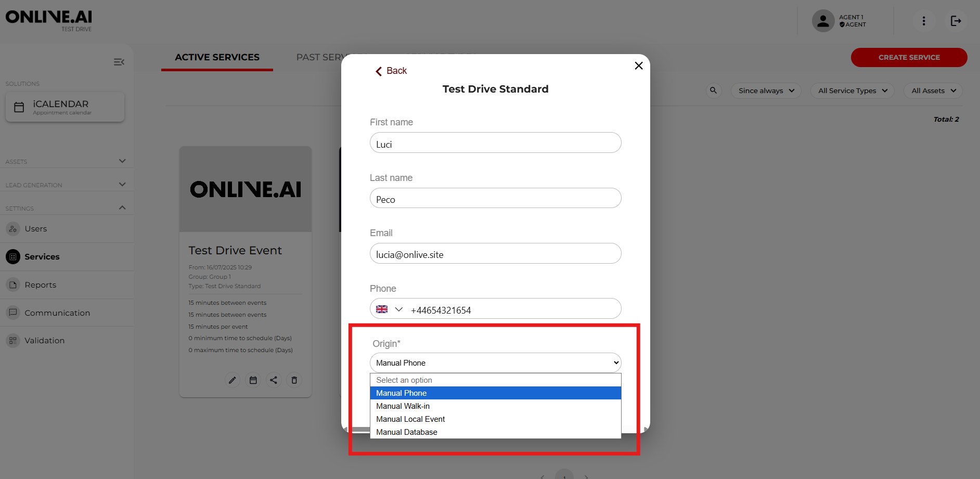Open the three-dot more options menu
This screenshot has width=980, height=479.
(x=923, y=21)
